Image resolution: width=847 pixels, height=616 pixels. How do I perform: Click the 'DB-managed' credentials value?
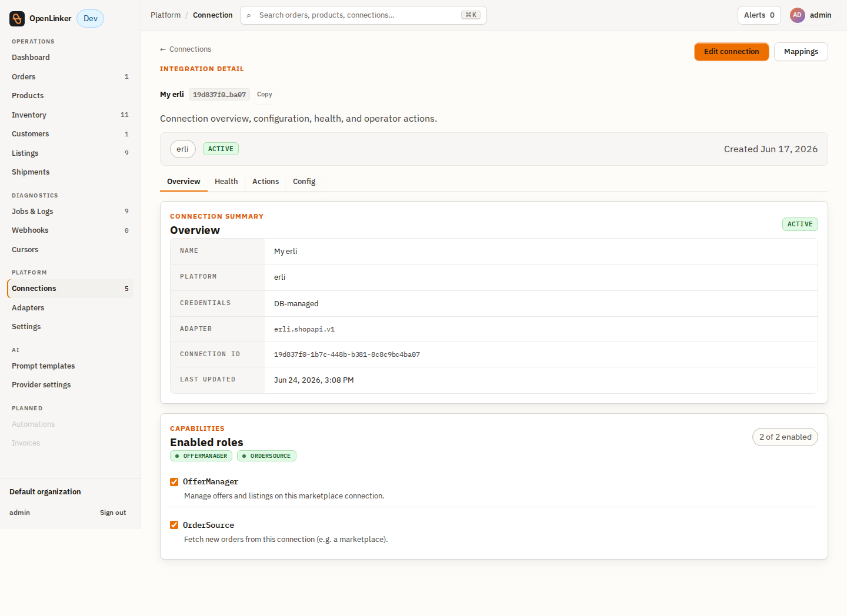pos(296,304)
